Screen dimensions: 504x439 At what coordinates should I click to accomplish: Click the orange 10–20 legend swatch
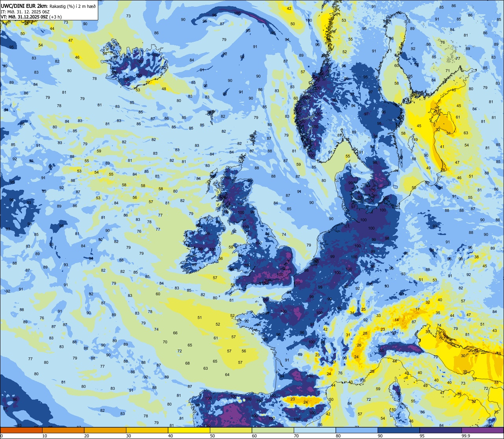coord(63,430)
